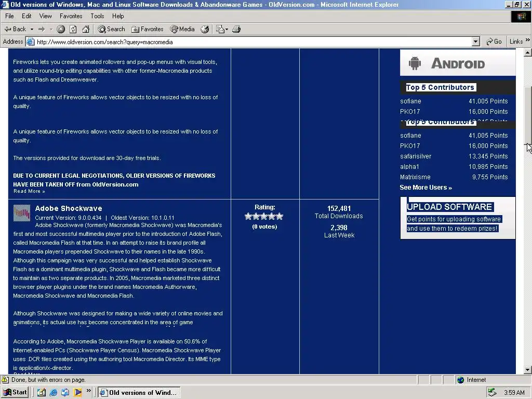
Task: Expand the Address bar dropdown list
Action: tap(476, 42)
